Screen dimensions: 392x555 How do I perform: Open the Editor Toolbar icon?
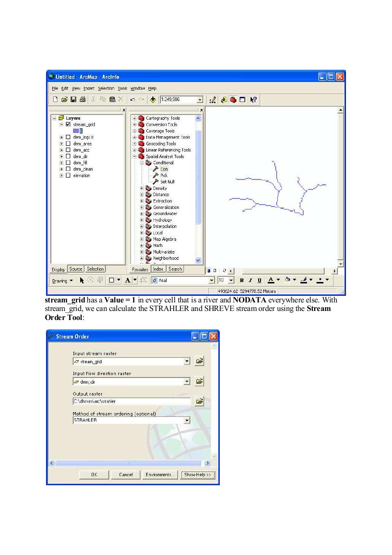(212, 100)
